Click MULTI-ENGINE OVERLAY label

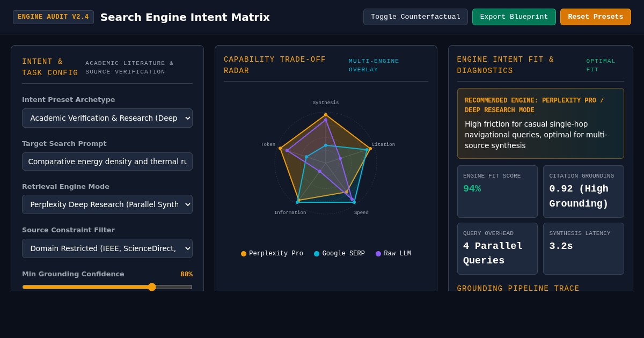pos(374,65)
